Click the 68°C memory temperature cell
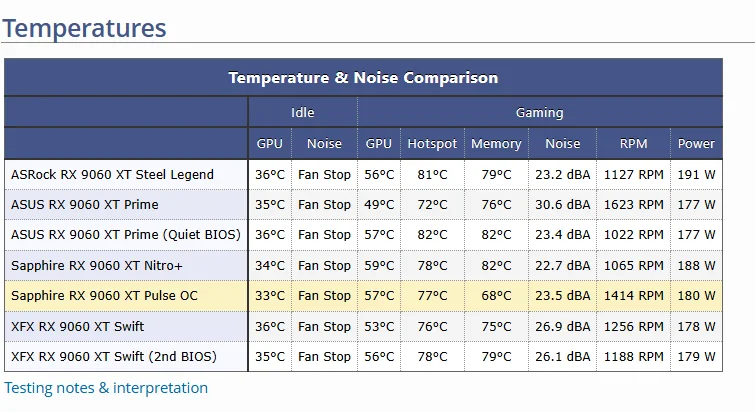The height and width of the screenshot is (412, 755). click(496, 295)
